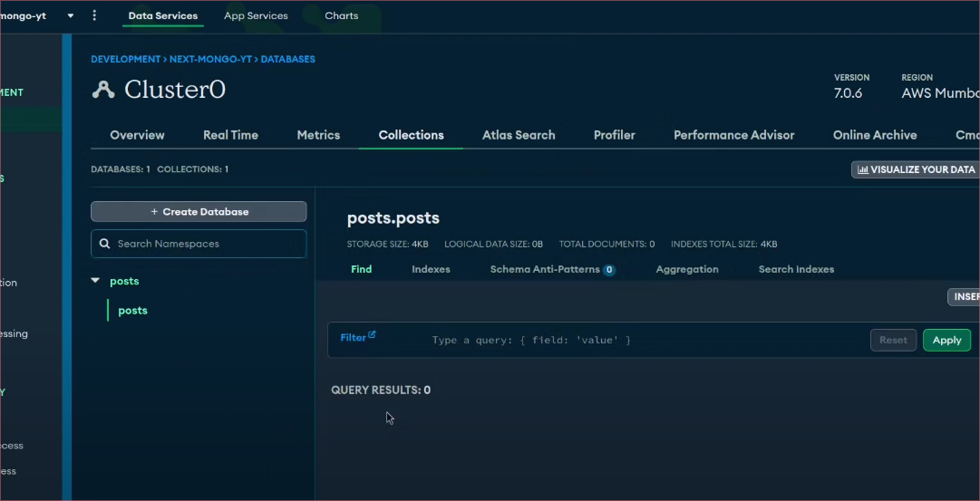The height and width of the screenshot is (501, 980).
Task: Click the INDEXES TOTAL SIZE: 4KB stat
Action: tap(723, 245)
